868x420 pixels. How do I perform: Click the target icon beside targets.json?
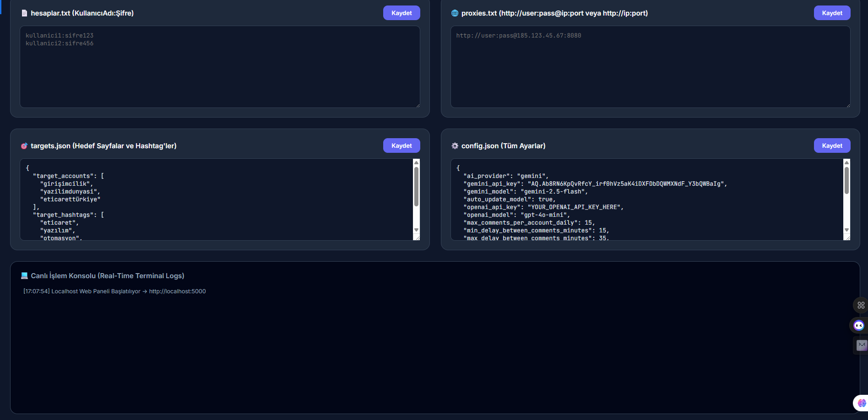(x=24, y=146)
